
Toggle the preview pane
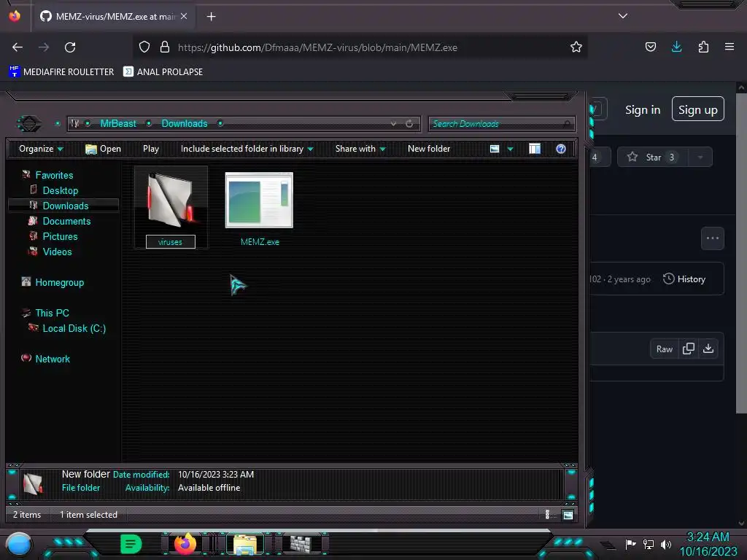pos(535,149)
